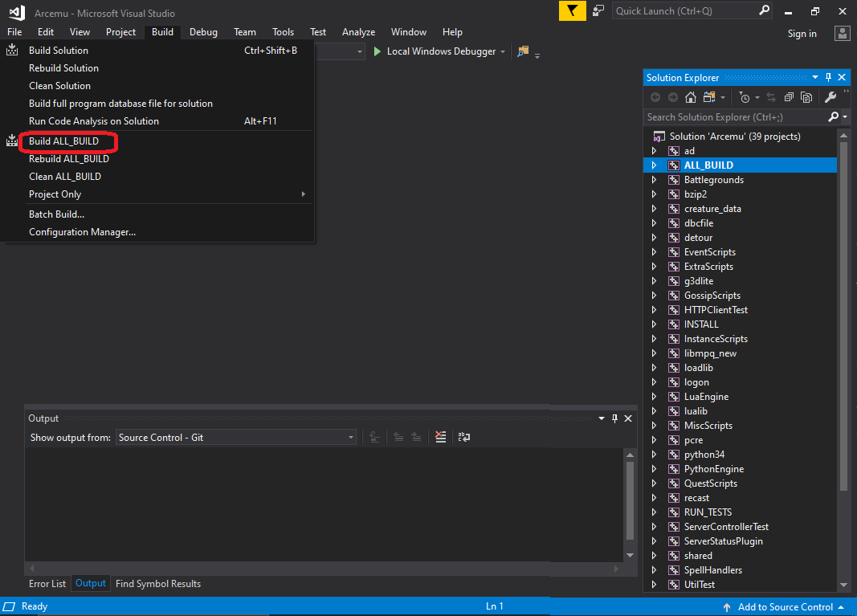The image size is (857, 616).
Task: Click the Sign in link
Action: click(802, 33)
